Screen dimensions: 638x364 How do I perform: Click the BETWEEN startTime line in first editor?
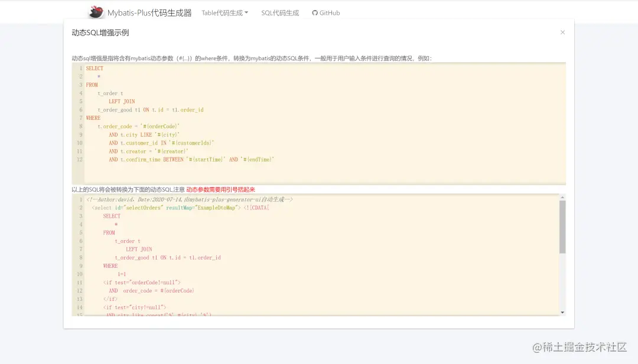pyautogui.click(x=191, y=160)
